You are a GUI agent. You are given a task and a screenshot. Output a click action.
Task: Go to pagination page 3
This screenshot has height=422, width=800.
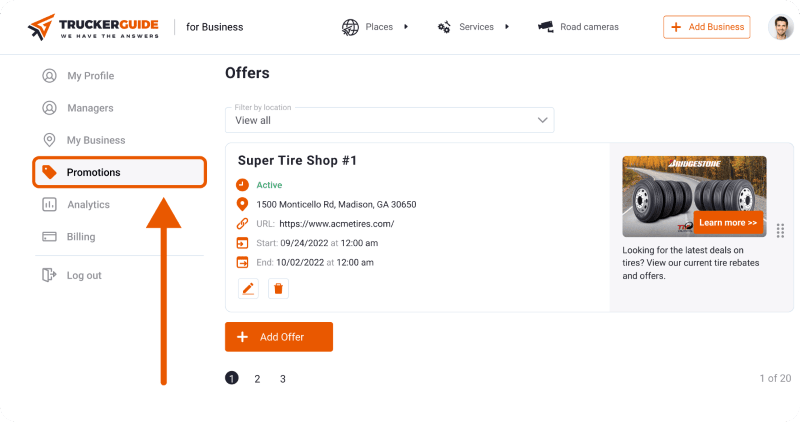pyautogui.click(x=283, y=379)
